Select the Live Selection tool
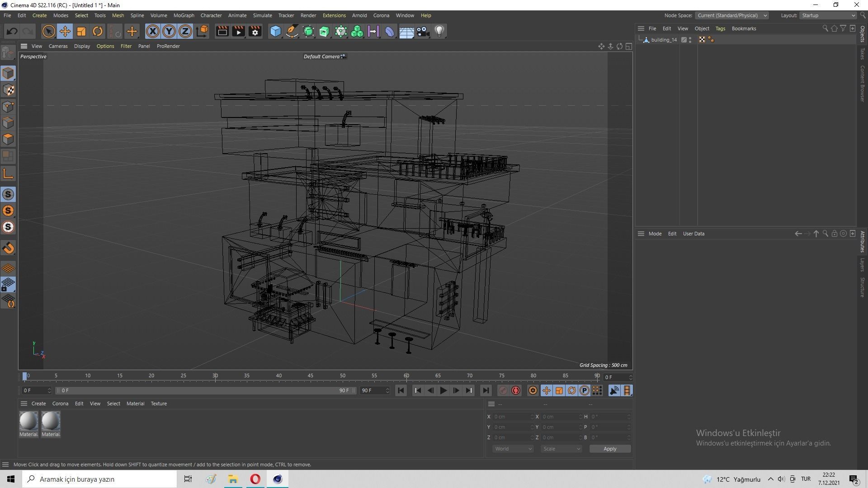Viewport: 868px width, 488px height. coord(48,31)
